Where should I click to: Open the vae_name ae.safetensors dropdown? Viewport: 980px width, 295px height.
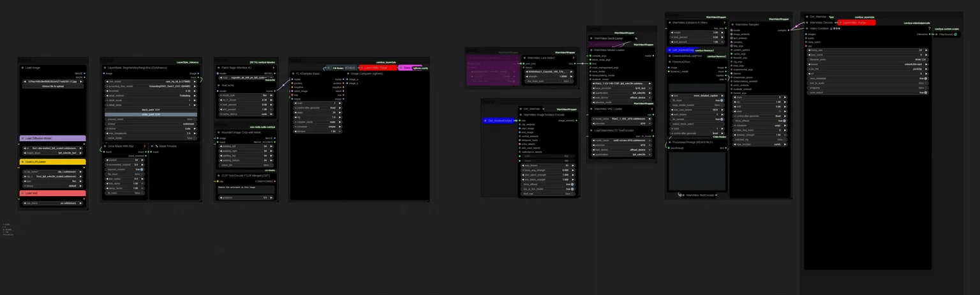[x=52, y=203]
